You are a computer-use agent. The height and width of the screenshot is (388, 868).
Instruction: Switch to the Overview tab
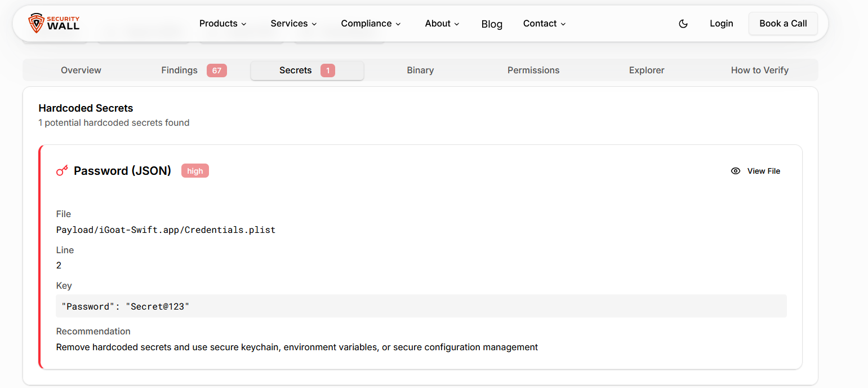coord(81,70)
